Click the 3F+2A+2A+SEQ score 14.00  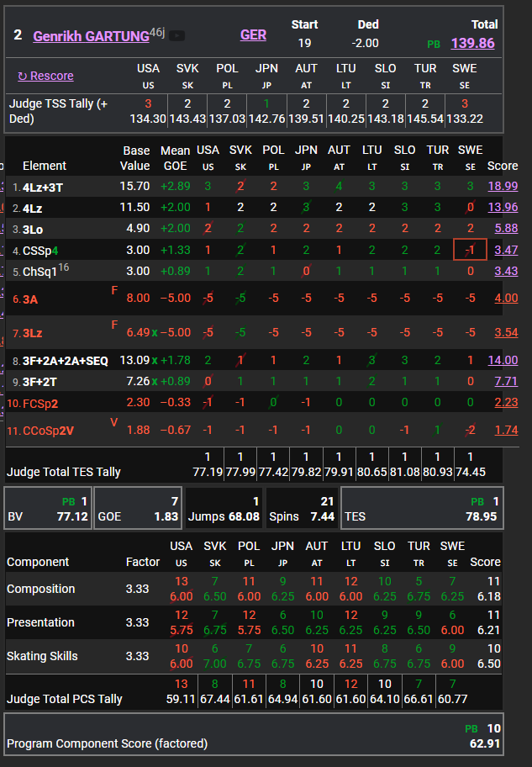[x=503, y=361]
